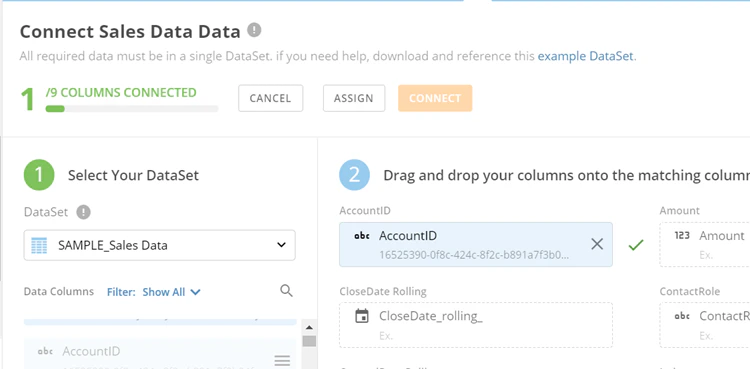The width and height of the screenshot is (750, 369).
Task: Click the abc icon in AccountID list row
Action: click(45, 351)
